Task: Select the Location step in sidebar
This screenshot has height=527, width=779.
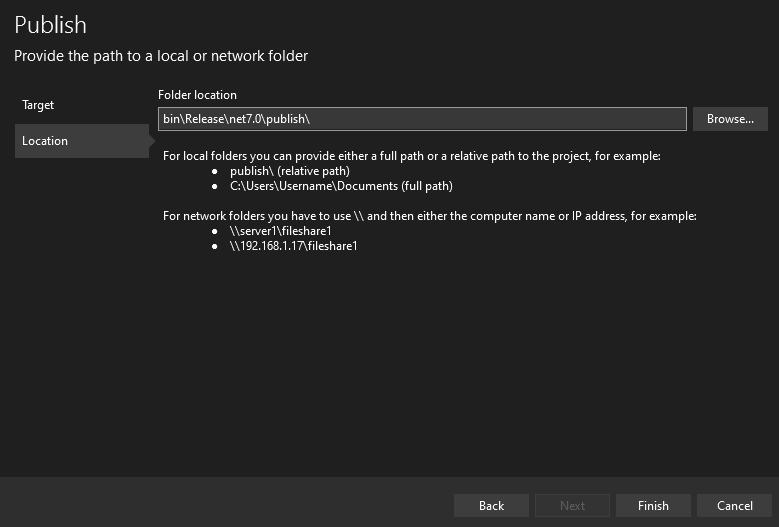Action: 82,141
